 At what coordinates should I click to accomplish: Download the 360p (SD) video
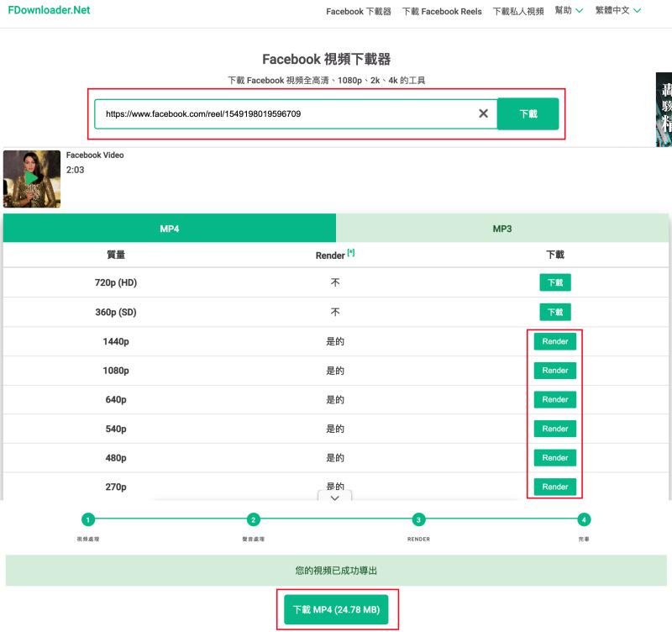pos(554,312)
